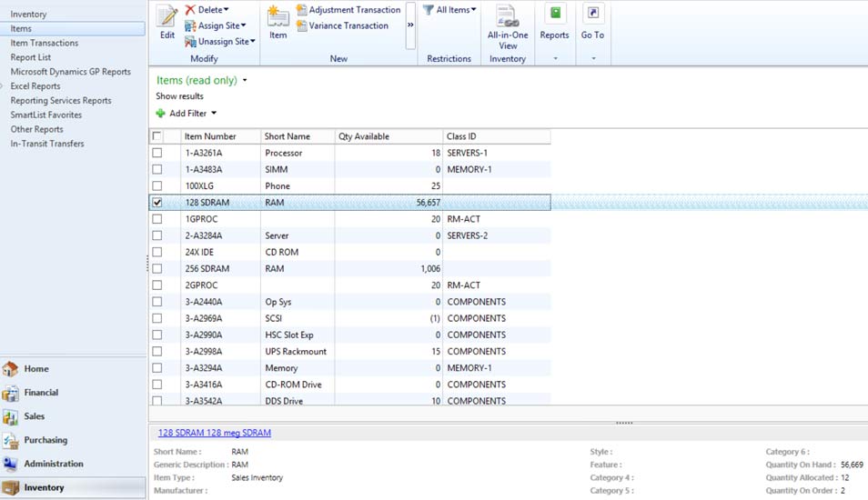Open the Delete dropdown arrow
868x500 pixels.
point(226,9)
